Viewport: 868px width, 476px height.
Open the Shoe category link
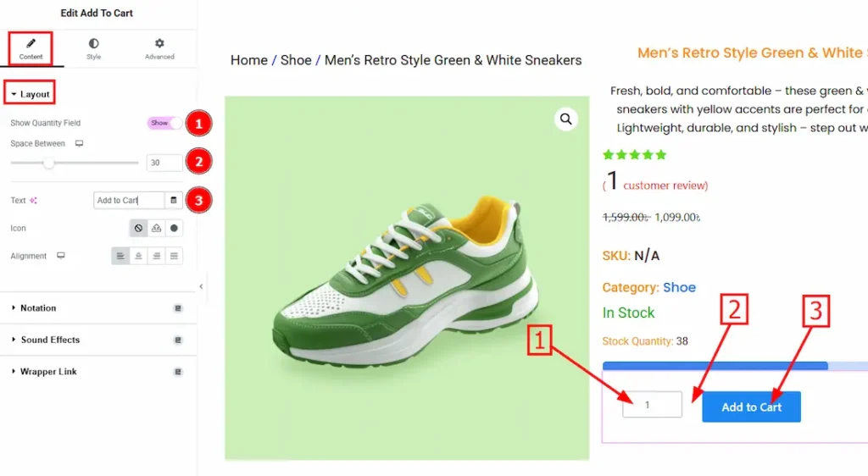(x=679, y=287)
